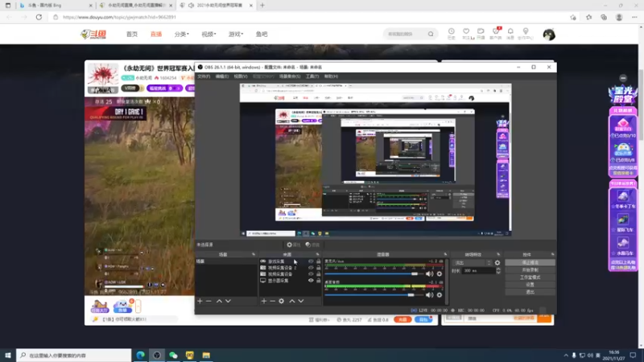Open the Douyu user avatar menu

pyautogui.click(x=549, y=35)
